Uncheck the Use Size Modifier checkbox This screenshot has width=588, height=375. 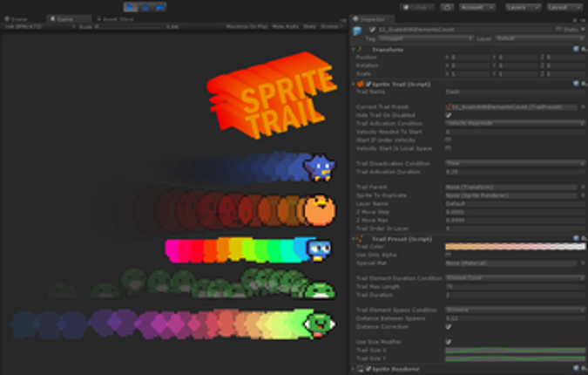point(449,341)
